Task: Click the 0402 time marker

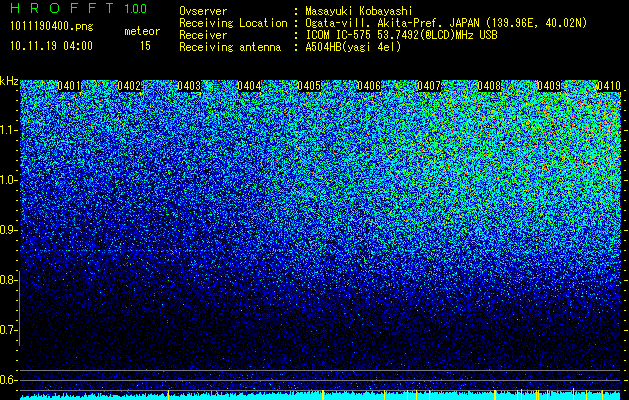Action: point(129,86)
